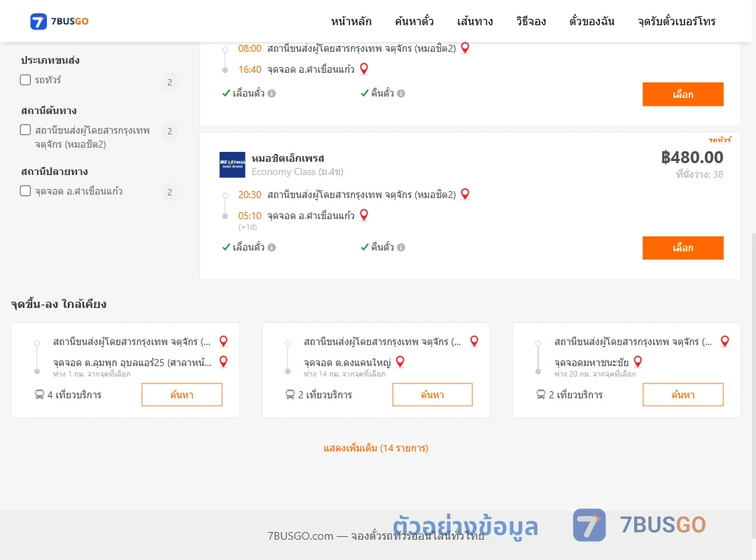Screen dimensions: 756x560
Task: Click the จุดขึ้น-ลง ใกล้เคียง heading
Action: 58,304
